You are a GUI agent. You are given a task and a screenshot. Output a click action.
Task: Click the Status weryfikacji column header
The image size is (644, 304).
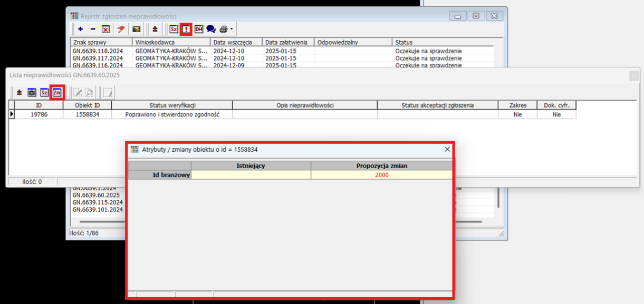(172, 105)
